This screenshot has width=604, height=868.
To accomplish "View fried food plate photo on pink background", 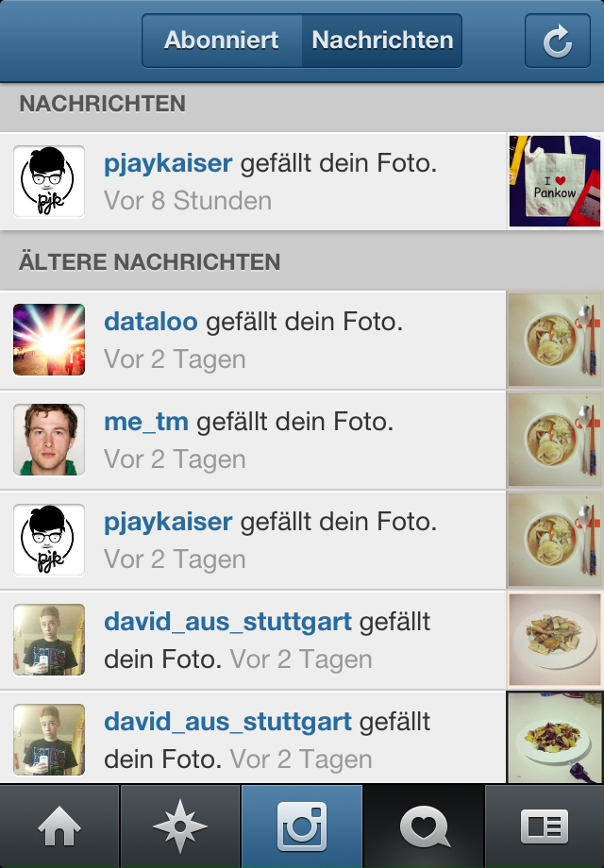I will [x=555, y=640].
